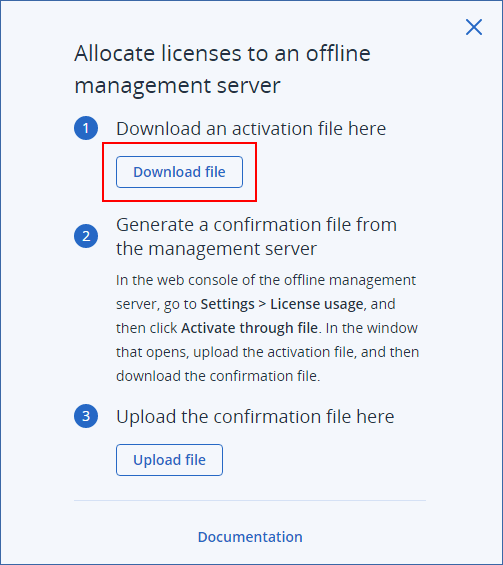503x565 pixels.
Task: Click the 'management server' title second line
Action: point(177,86)
